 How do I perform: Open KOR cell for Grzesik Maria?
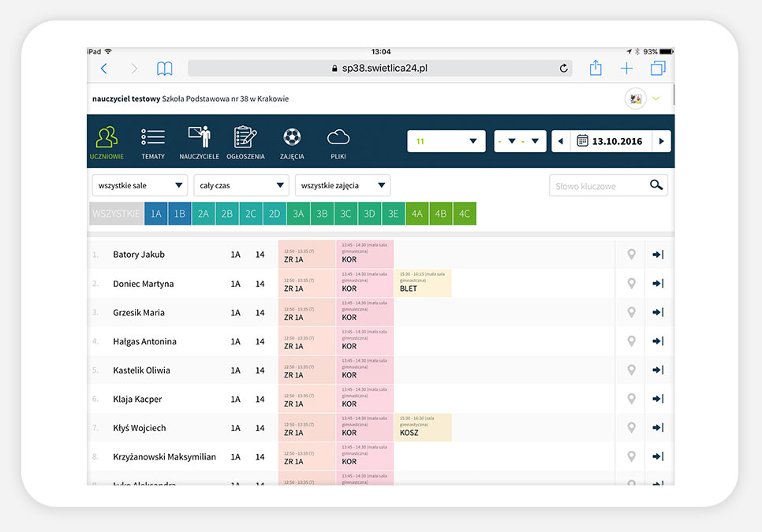[x=364, y=312]
